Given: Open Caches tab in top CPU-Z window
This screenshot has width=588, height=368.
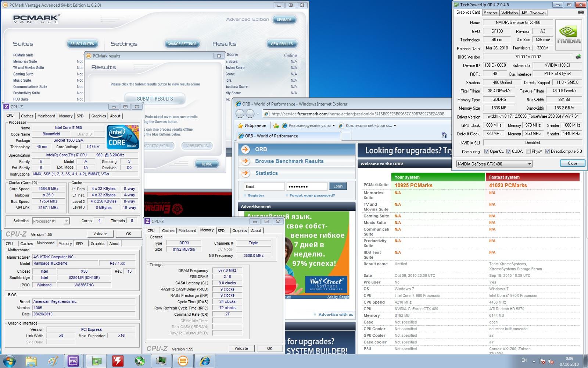Looking at the screenshot, I should pyautogui.click(x=27, y=116).
